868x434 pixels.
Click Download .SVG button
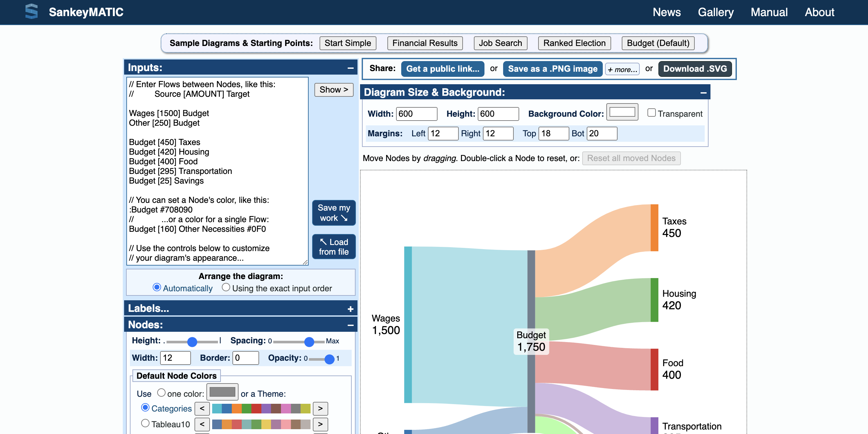pyautogui.click(x=695, y=69)
